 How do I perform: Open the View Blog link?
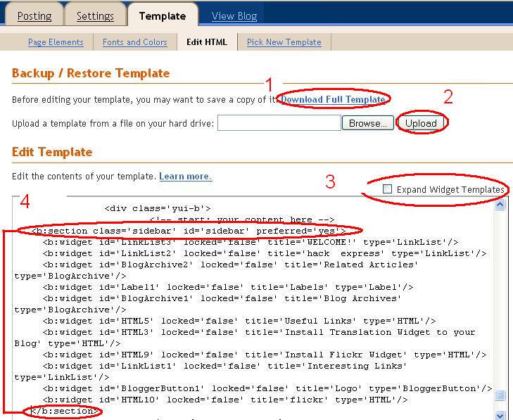coord(234,15)
